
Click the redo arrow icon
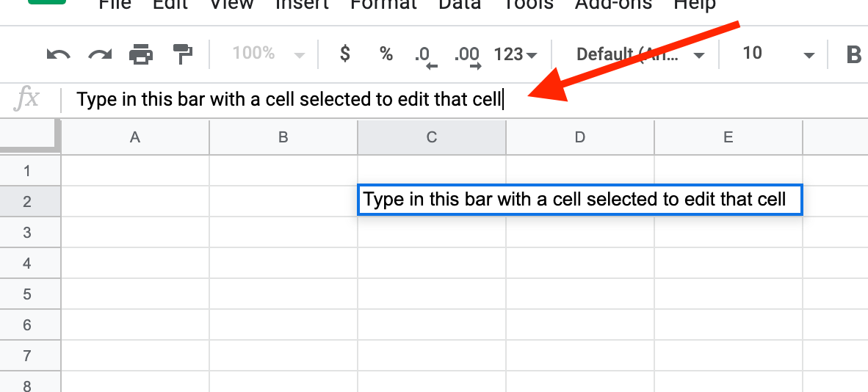click(x=100, y=54)
